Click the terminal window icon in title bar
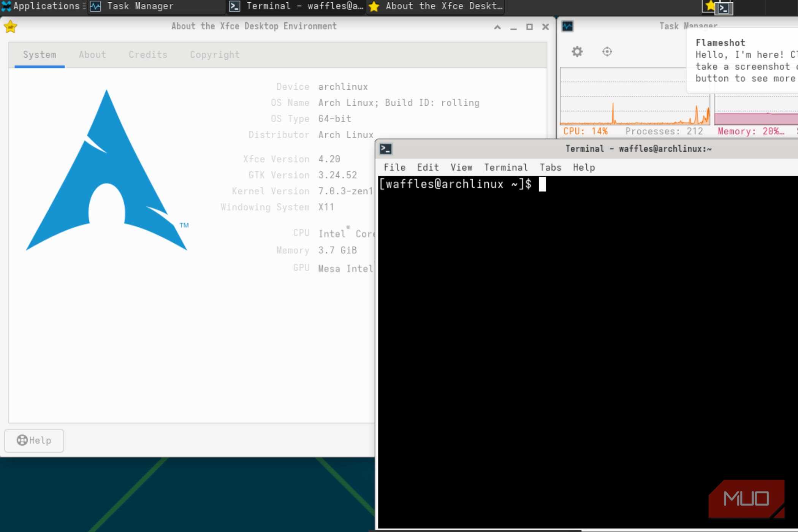Viewport: 798px width, 532px height. click(386, 149)
